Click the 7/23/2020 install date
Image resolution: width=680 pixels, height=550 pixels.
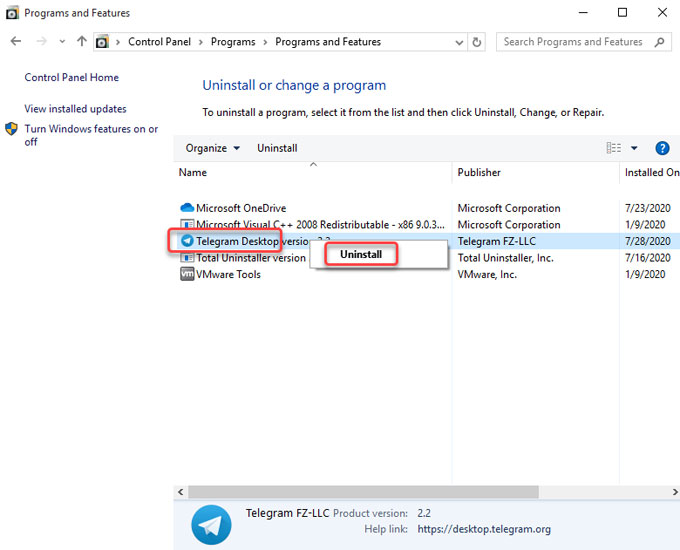(x=647, y=208)
